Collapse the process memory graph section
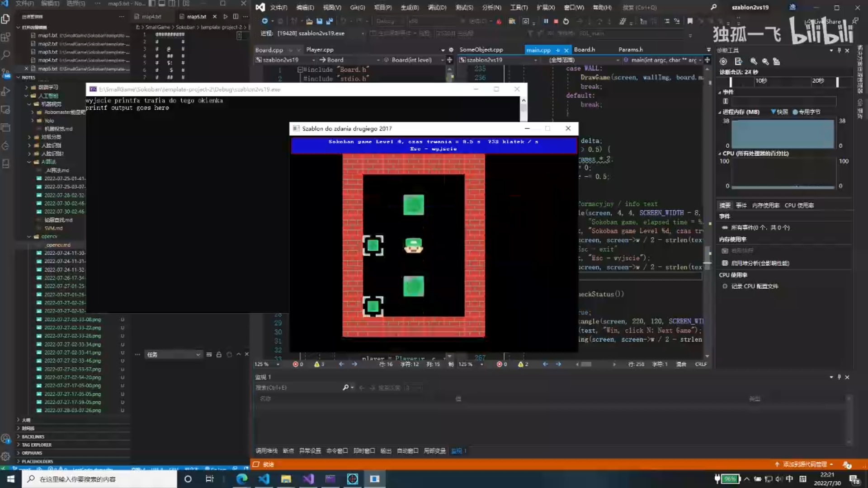This screenshot has height=488, width=868. coord(720,112)
